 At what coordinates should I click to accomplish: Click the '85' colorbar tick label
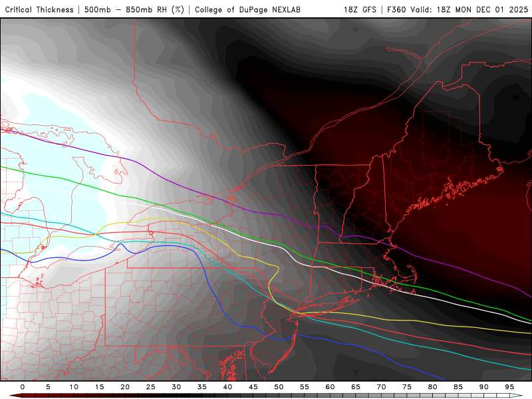pyautogui.click(x=458, y=387)
